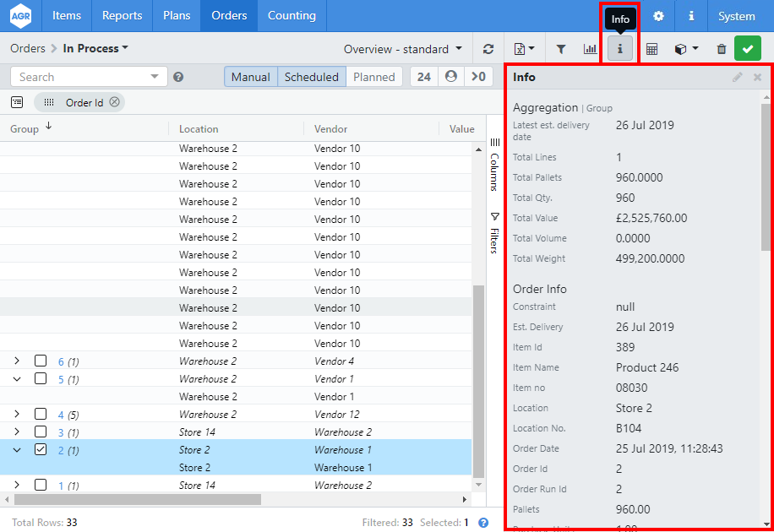
Task: Click the calculator grid icon
Action: tap(651, 49)
